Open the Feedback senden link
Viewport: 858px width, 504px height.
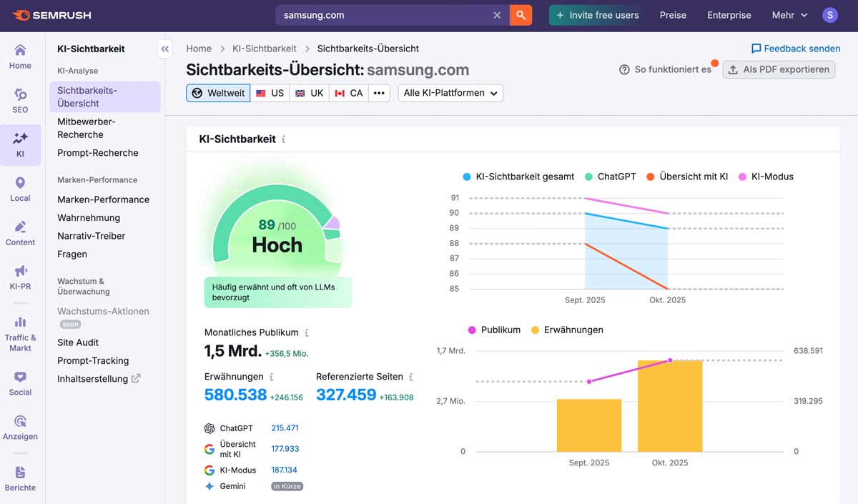click(796, 48)
